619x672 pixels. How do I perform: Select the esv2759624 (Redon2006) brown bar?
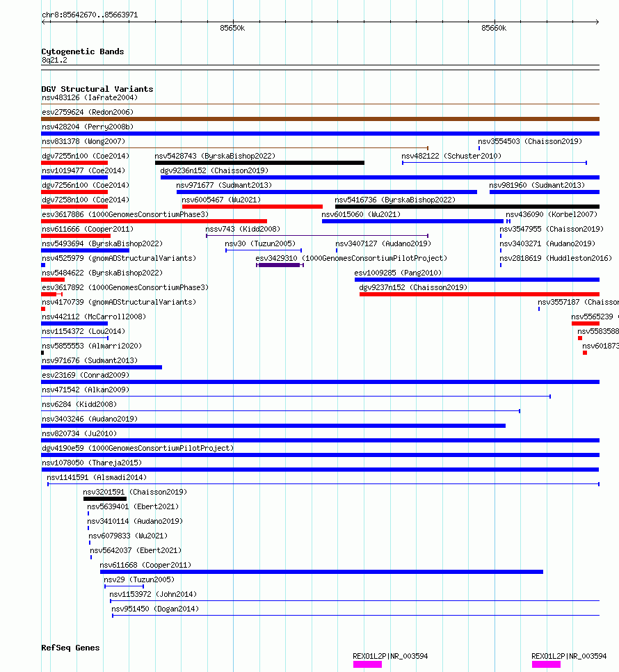(320, 119)
